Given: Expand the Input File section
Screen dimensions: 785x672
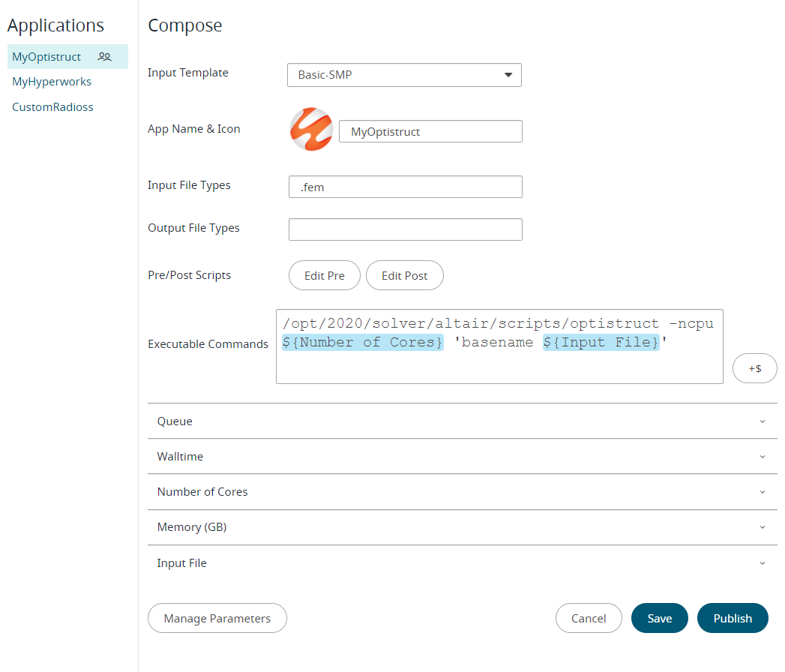Looking at the screenshot, I should pos(462,562).
